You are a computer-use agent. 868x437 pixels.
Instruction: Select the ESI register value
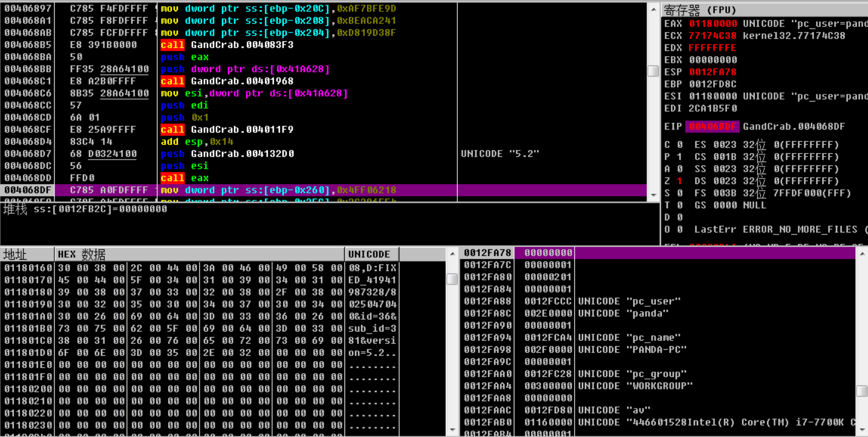(713, 96)
